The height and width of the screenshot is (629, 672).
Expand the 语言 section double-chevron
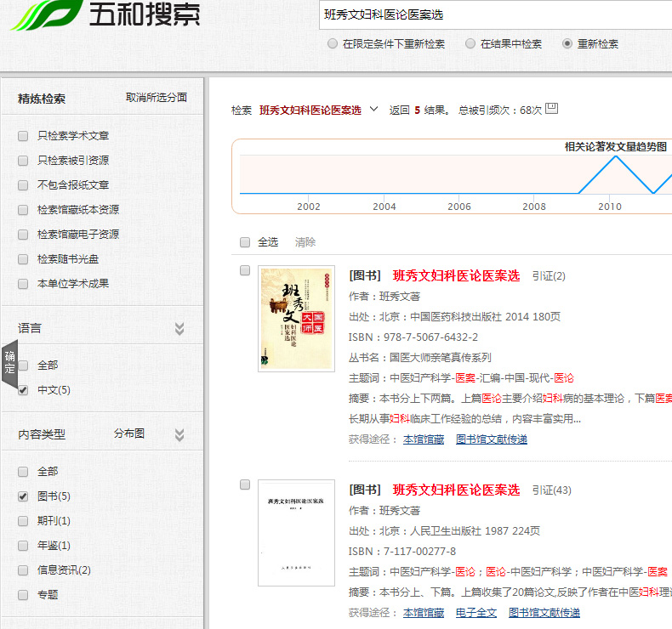179,328
